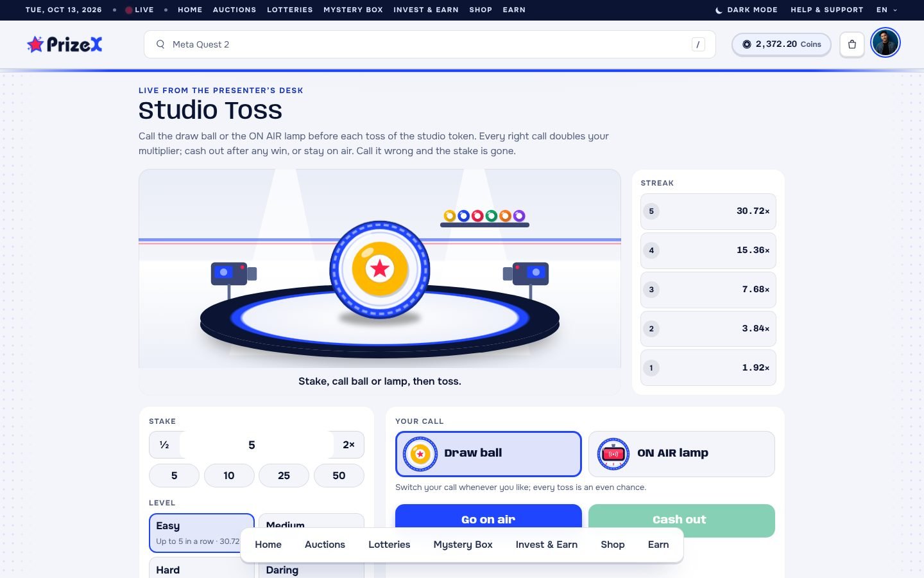Viewport: 924px width, 578px height.
Task: Click the slash shortcut key icon
Action: point(698,44)
